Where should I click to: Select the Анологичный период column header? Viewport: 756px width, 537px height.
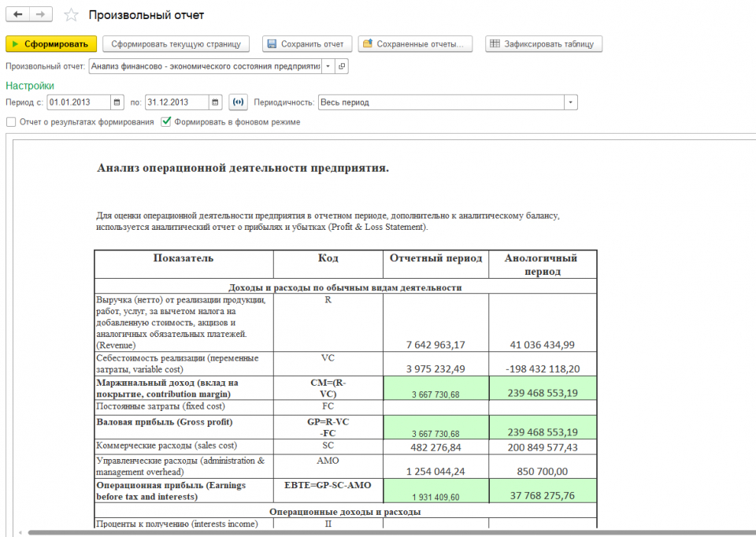[543, 264]
